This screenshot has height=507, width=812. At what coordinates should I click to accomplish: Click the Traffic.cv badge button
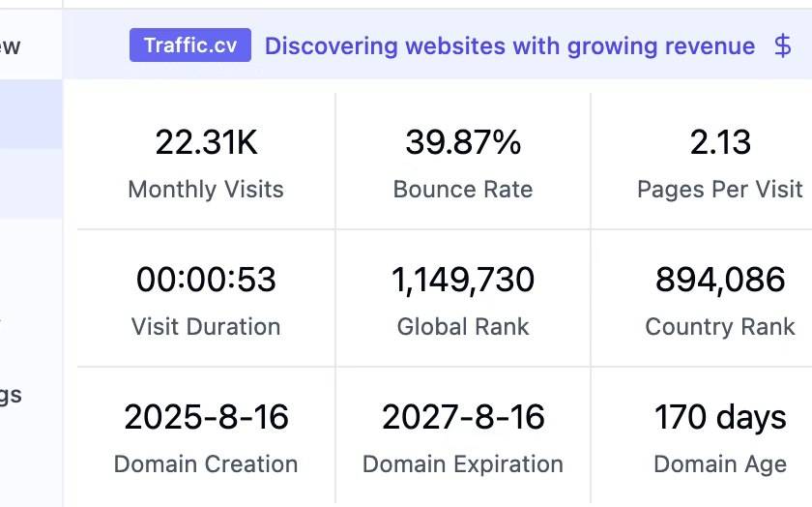(x=190, y=45)
